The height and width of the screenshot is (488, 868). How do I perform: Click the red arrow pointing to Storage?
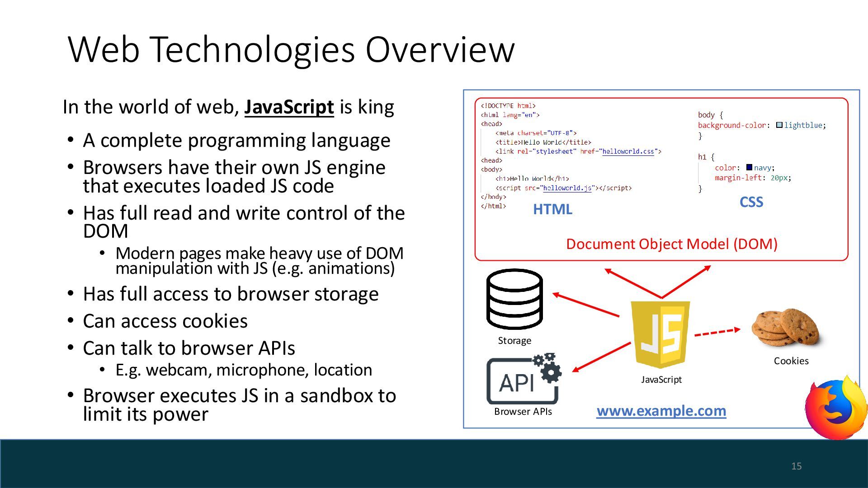pyautogui.click(x=585, y=305)
